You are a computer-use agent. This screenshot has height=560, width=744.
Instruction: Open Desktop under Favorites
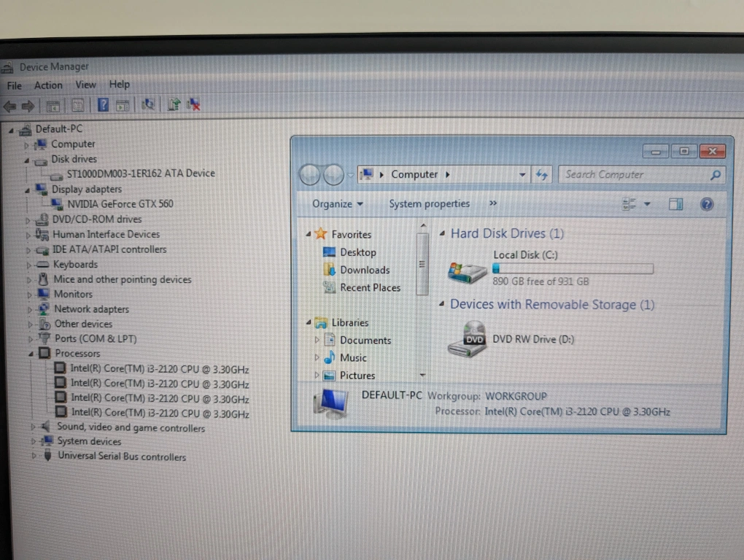coord(357,253)
